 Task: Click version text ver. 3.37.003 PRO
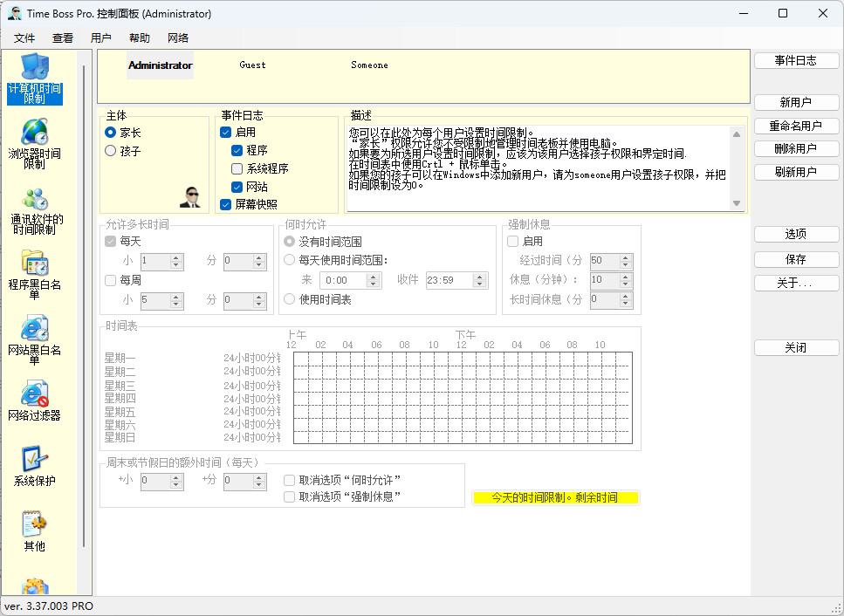click(49, 606)
